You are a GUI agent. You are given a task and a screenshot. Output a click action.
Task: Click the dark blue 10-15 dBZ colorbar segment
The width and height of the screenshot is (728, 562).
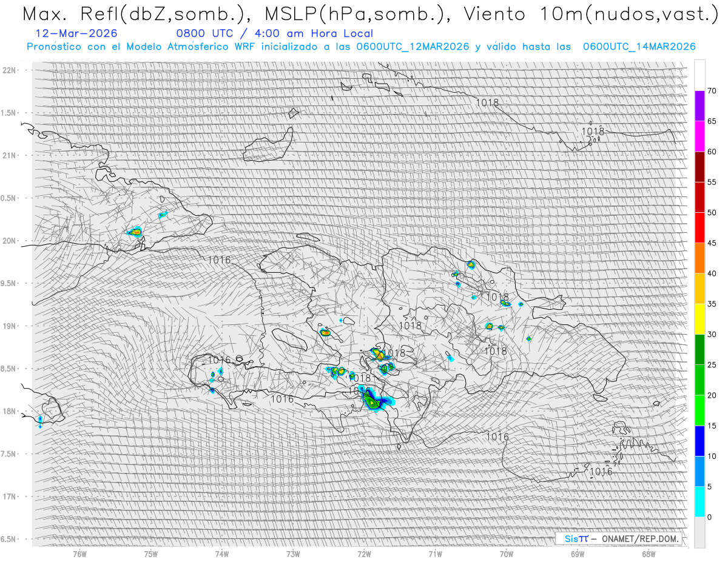point(699,441)
